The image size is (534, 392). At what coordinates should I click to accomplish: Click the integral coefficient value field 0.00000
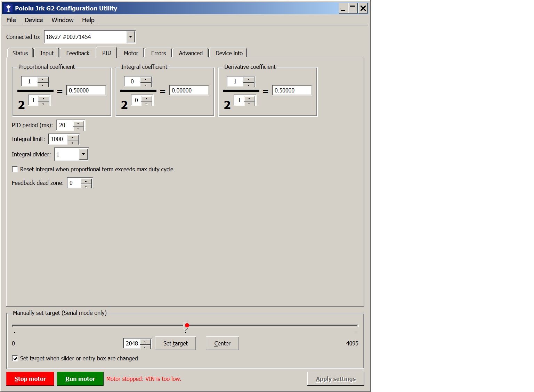click(x=189, y=90)
